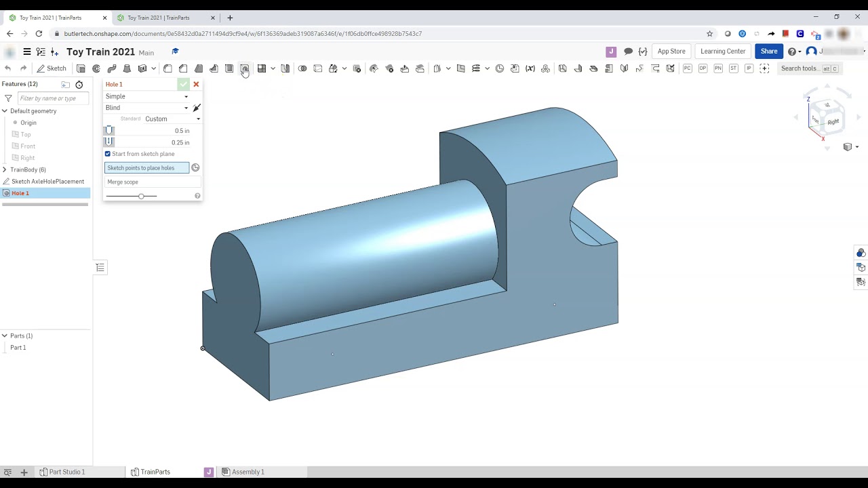Screen dimensions: 868x488
Task: Select Part 1 in parts list
Action: point(18,348)
